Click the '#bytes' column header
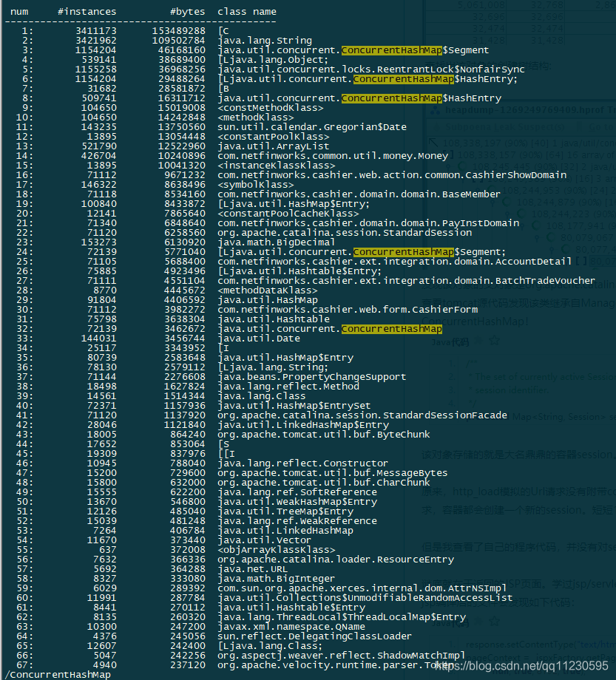 tap(187, 12)
